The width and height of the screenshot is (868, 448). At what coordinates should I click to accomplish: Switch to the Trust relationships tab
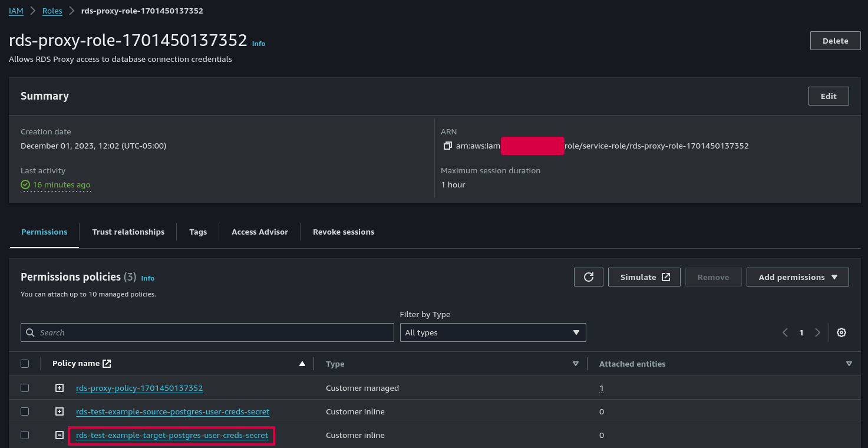128,232
